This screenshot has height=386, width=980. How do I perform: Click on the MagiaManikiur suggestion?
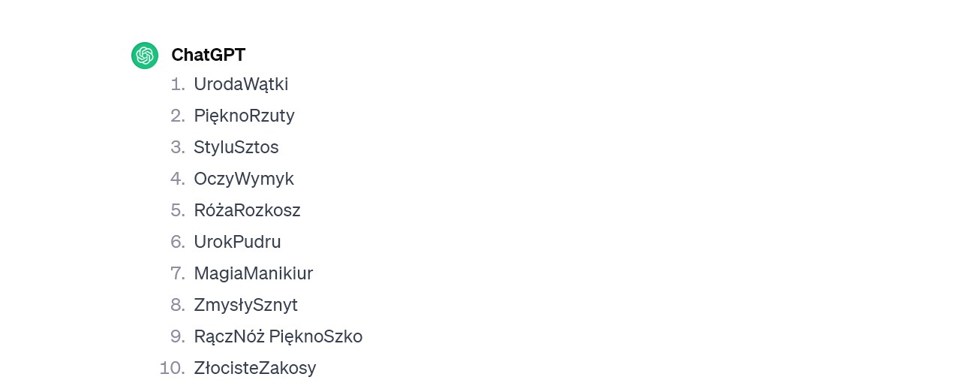click(x=253, y=273)
